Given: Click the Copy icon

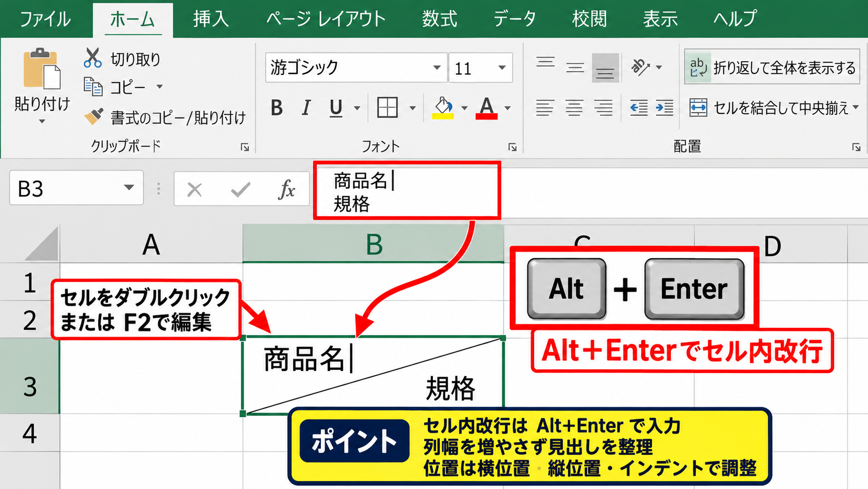Looking at the screenshot, I should (x=93, y=86).
